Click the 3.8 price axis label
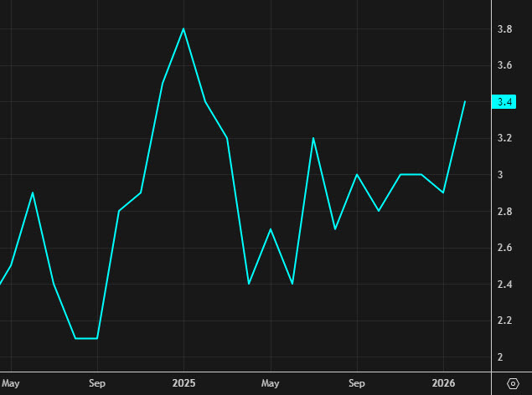This screenshot has width=532, height=395. click(504, 29)
